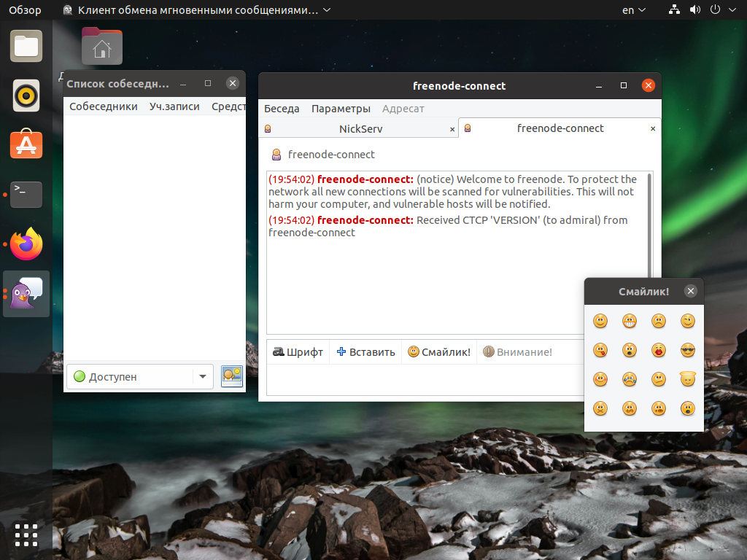Insert the angel halo smiley

687,379
